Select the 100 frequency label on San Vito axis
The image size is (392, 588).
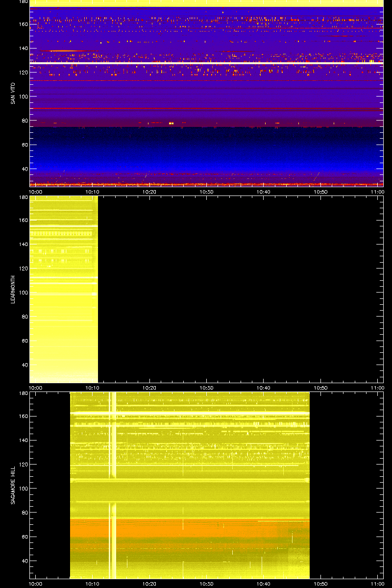pyautogui.click(x=23, y=97)
